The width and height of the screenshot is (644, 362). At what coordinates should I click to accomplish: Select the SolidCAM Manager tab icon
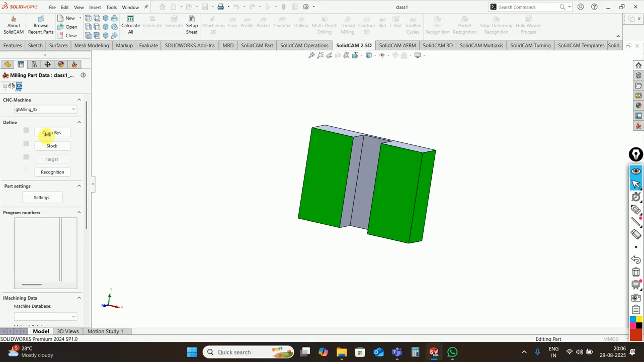pos(74,64)
